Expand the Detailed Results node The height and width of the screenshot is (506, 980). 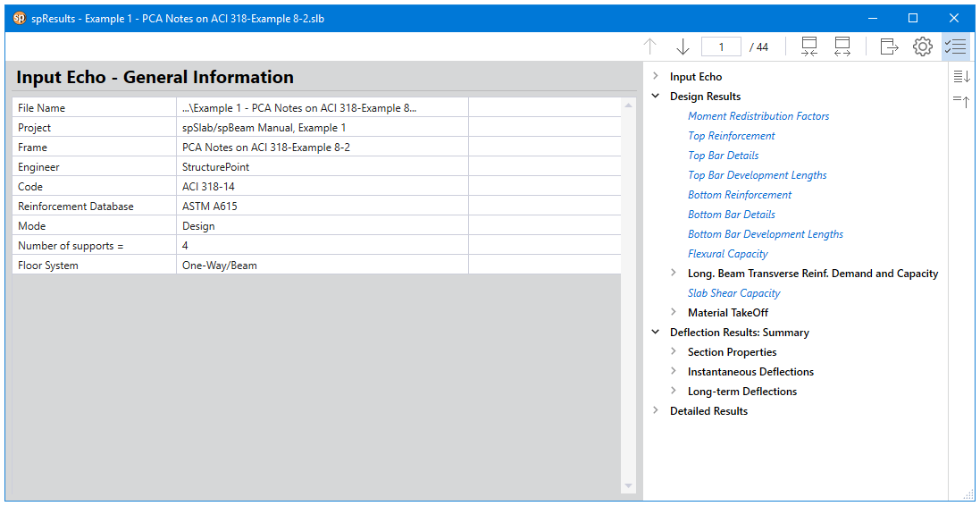pos(656,410)
